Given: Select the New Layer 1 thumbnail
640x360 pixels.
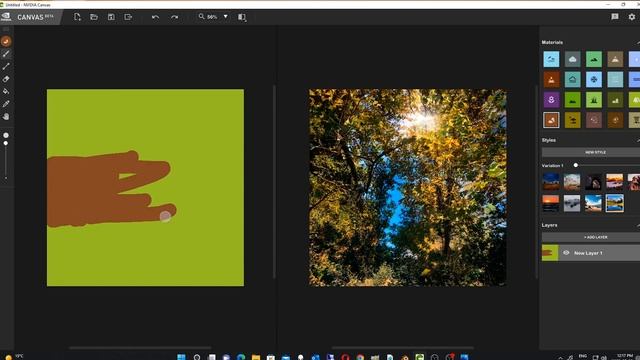Looking at the screenshot, I should pos(550,253).
